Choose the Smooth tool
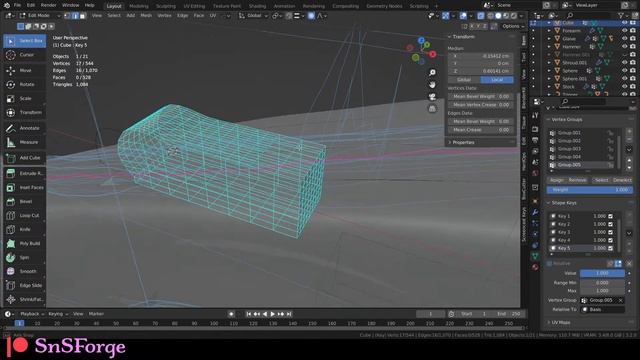Image resolution: width=640 pixels, height=360 pixels. [24, 271]
